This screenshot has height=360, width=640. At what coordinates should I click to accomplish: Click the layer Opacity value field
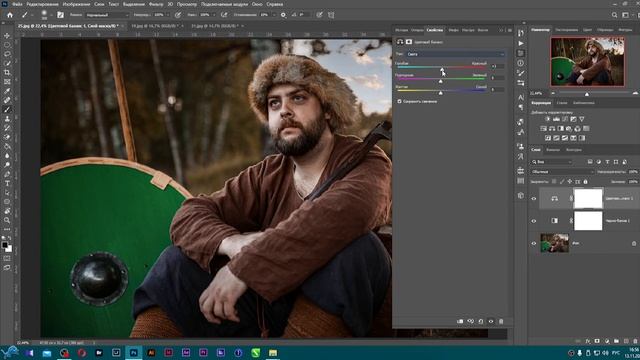pos(633,172)
